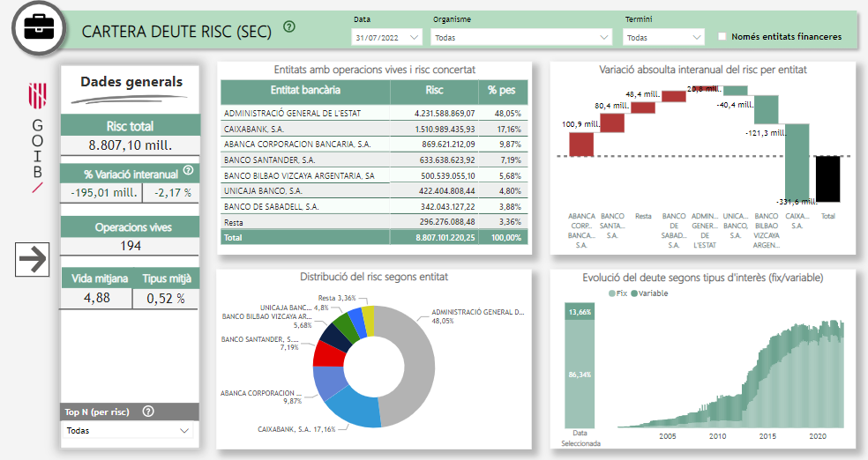Screen dimensions: 868x460
Task: Click the Dades generals heading
Action: pyautogui.click(x=131, y=82)
